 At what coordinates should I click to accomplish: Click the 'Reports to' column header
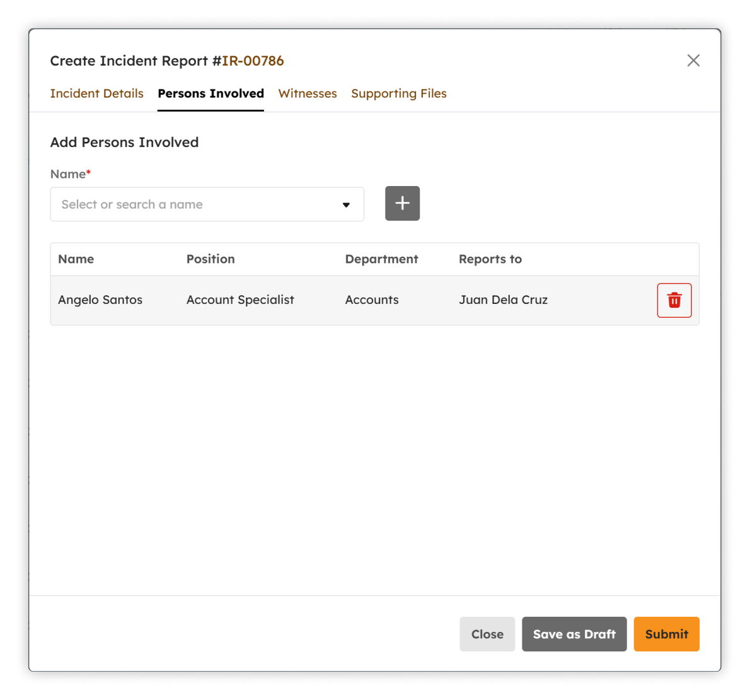tap(490, 259)
